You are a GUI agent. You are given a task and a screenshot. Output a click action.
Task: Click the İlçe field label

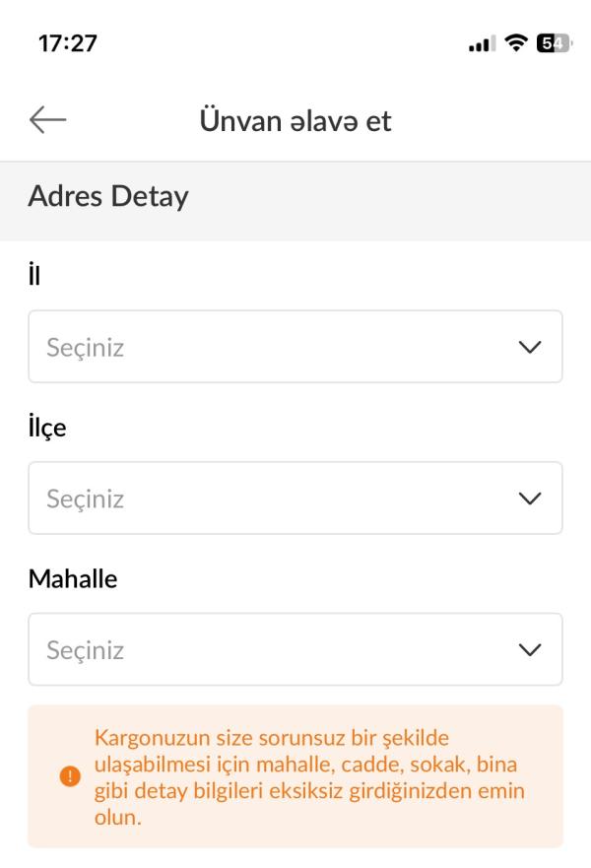click(47, 428)
